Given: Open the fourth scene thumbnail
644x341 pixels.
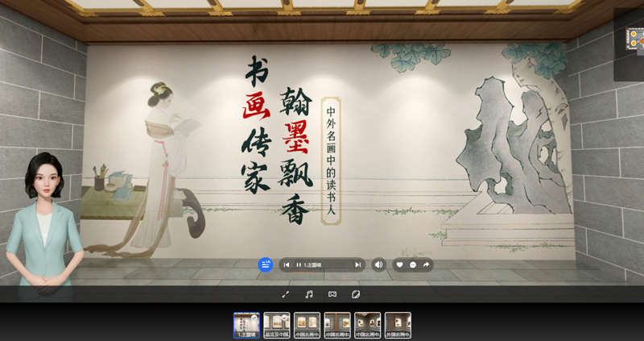Looking at the screenshot, I should tap(337, 325).
